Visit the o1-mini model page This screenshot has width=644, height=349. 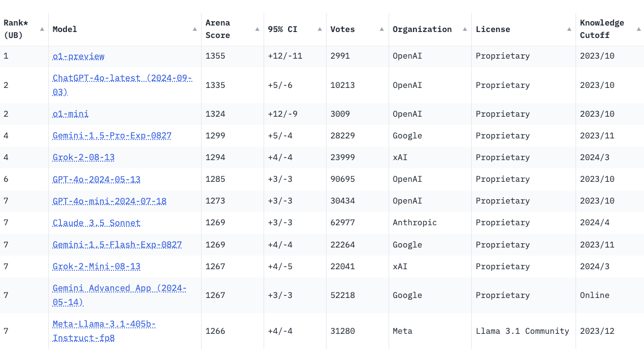click(x=71, y=114)
